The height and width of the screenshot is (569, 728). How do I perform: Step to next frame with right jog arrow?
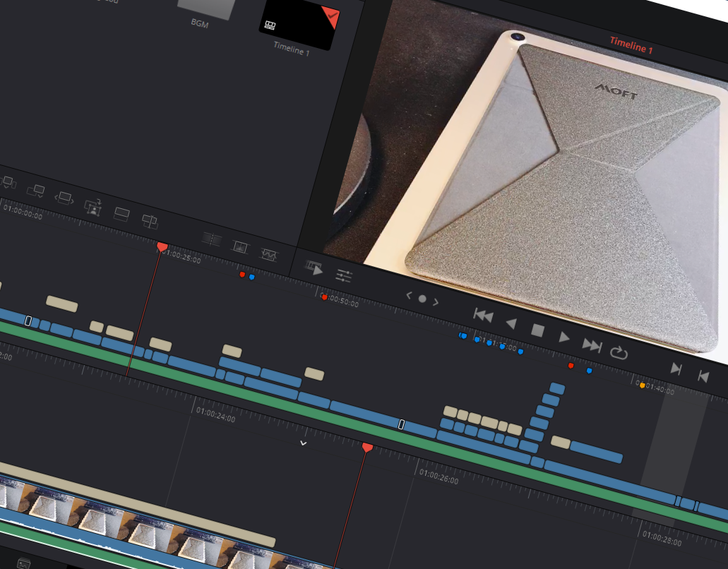436,302
